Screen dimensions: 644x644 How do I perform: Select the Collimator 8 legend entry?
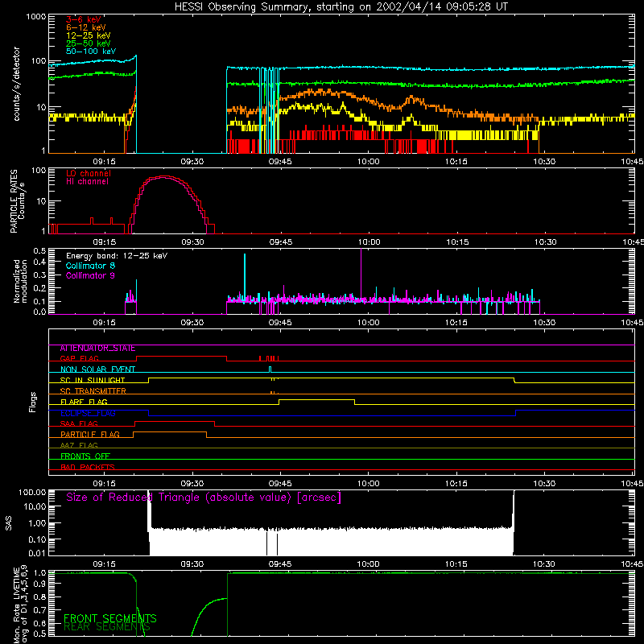tap(90, 266)
